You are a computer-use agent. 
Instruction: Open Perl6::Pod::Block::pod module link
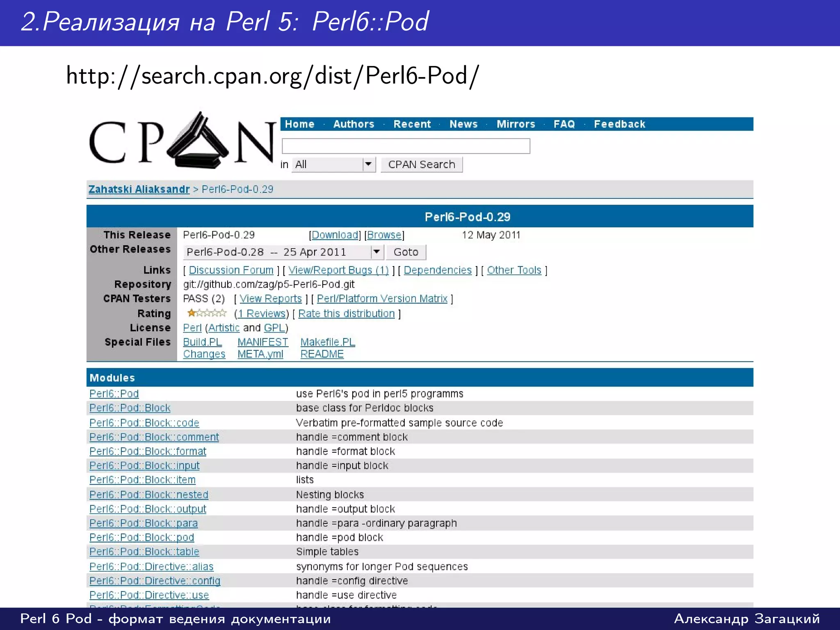click(x=142, y=538)
